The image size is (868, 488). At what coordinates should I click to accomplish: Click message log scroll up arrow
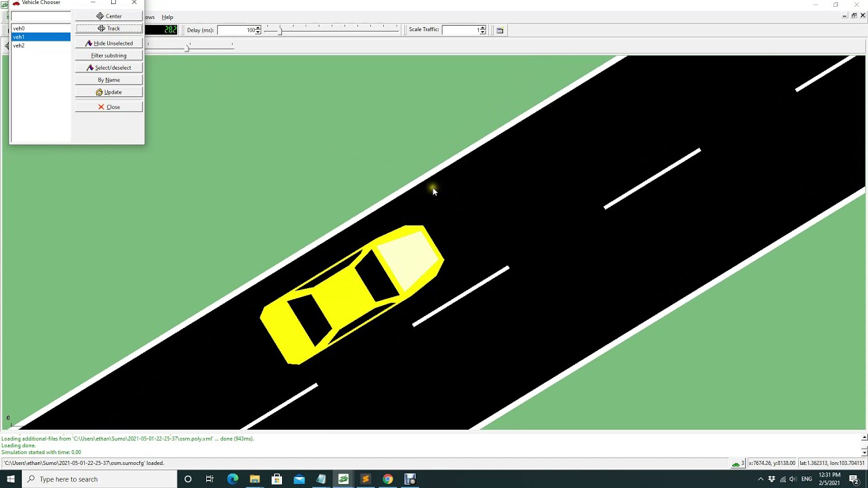pos(864,438)
